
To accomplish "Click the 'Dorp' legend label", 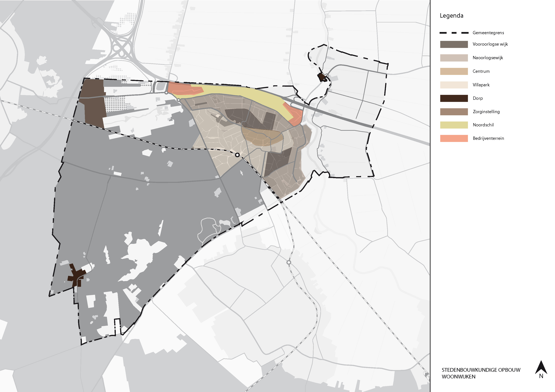I will 478,98.
